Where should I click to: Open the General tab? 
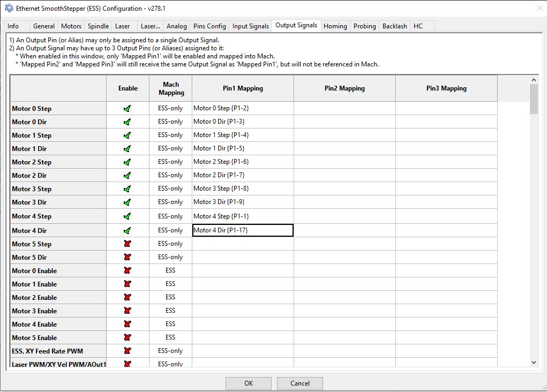click(x=44, y=26)
